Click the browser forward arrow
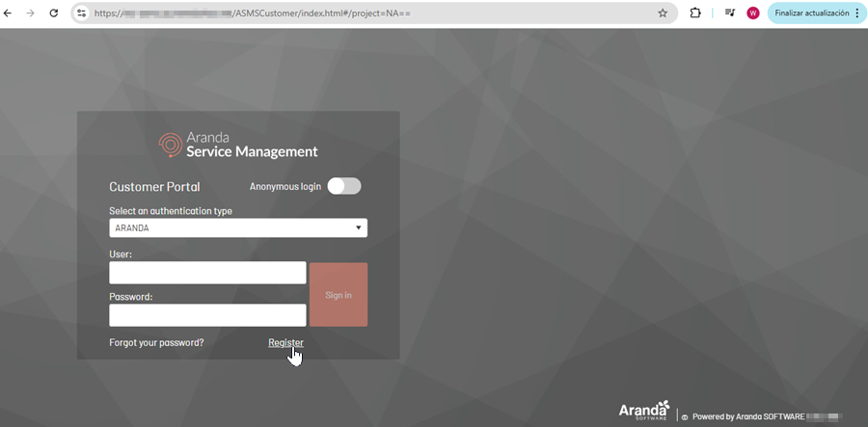Screen dimensions: 868x427 point(31,13)
